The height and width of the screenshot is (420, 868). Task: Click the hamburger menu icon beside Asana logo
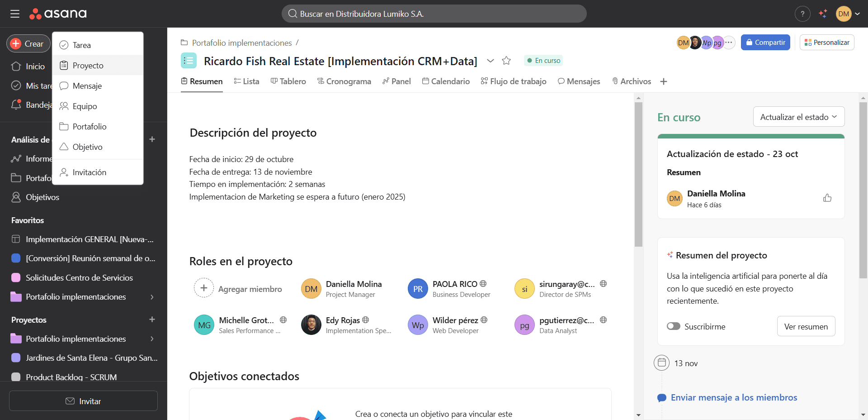[15, 14]
